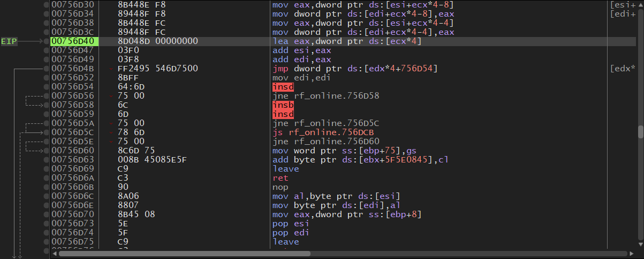Toggle breakpoint dot at address 00756D63
Screen dimensions: 644x259
pyautogui.click(x=46, y=160)
